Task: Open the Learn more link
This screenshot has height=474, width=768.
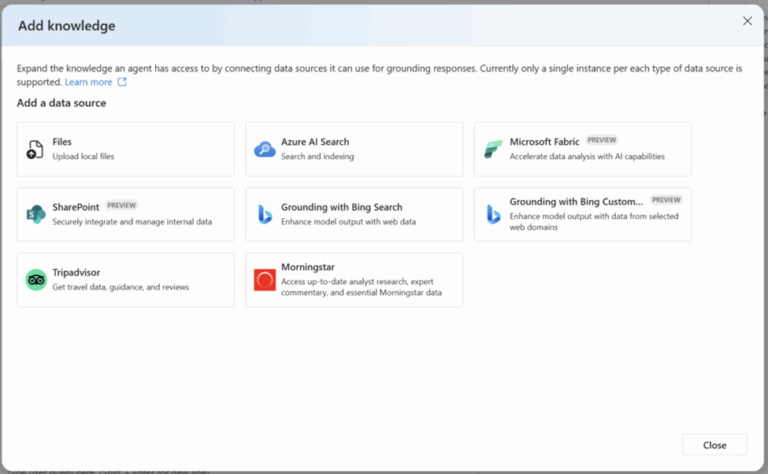Action: pyautogui.click(x=89, y=82)
